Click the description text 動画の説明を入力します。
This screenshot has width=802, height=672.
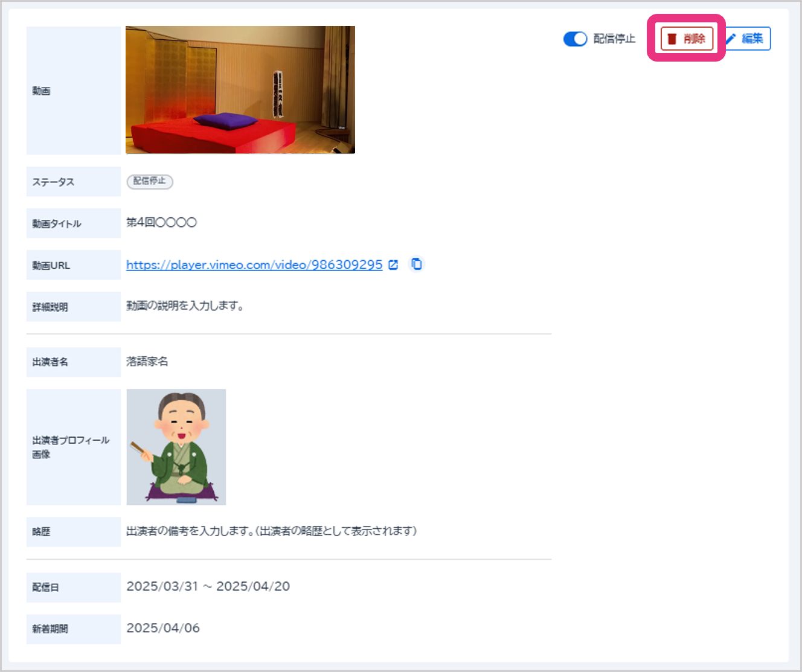pyautogui.click(x=185, y=306)
